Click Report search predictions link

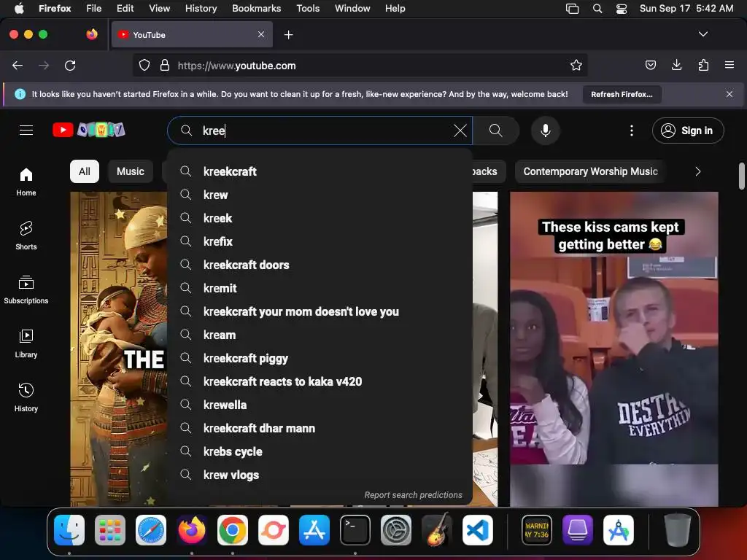click(413, 495)
